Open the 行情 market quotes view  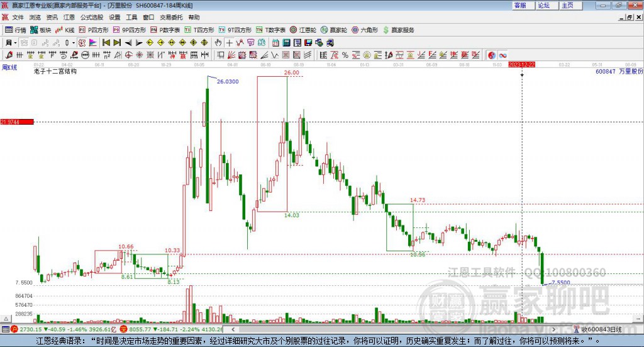pos(15,30)
